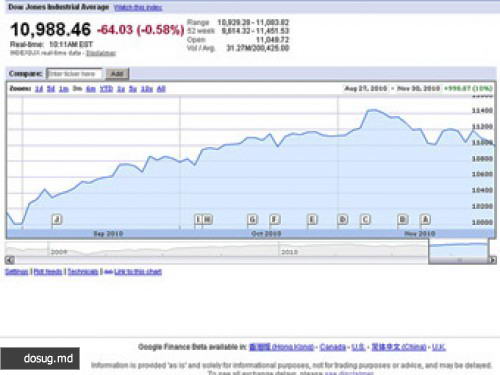Click the 2010 label in overview strip
Viewport: 500px width, 375px height.
[289, 252]
